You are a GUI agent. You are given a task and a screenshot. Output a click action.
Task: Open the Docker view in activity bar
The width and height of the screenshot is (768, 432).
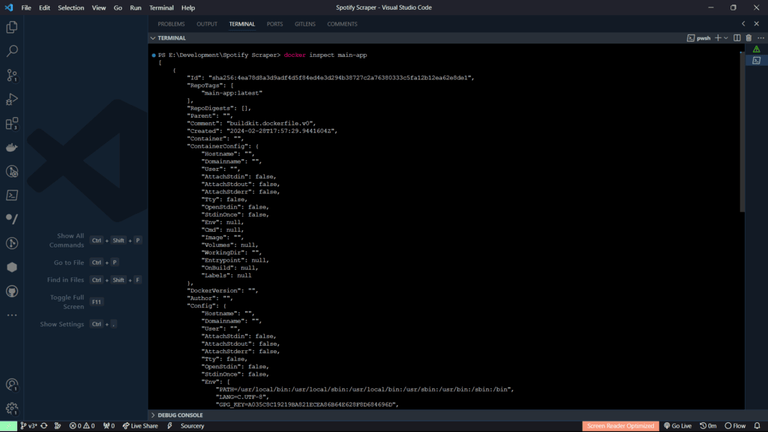12,147
